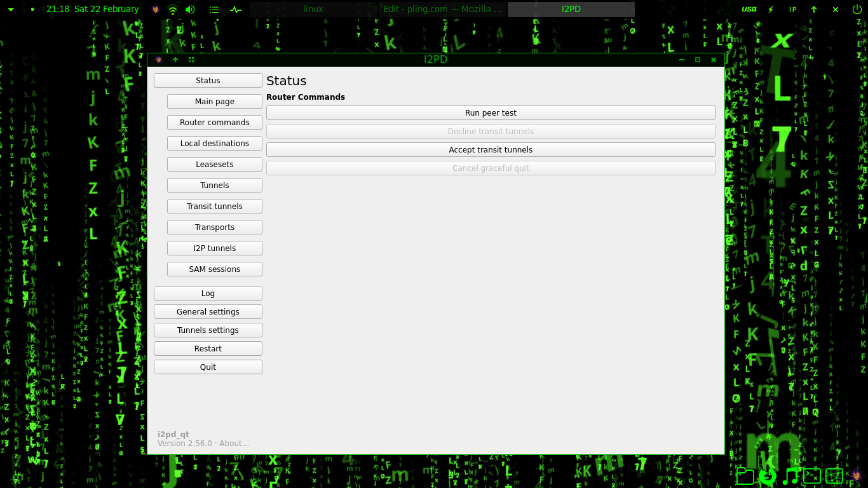
Task: Open General settings
Action: click(208, 312)
